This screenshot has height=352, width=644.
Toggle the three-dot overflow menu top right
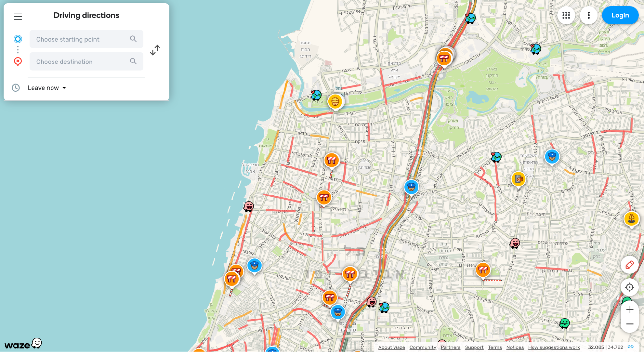pos(589,15)
